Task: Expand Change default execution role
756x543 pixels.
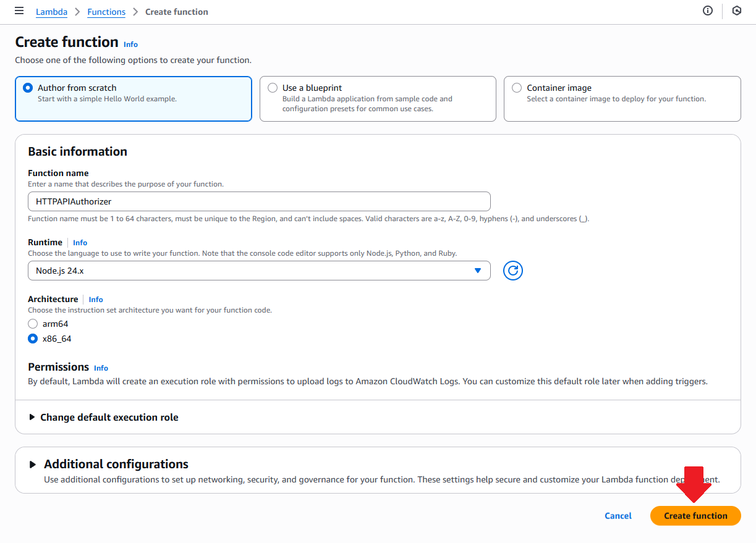Action: coord(104,418)
